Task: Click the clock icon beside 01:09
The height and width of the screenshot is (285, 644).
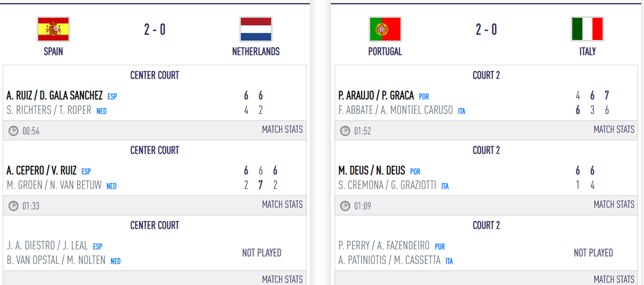Action: [345, 206]
